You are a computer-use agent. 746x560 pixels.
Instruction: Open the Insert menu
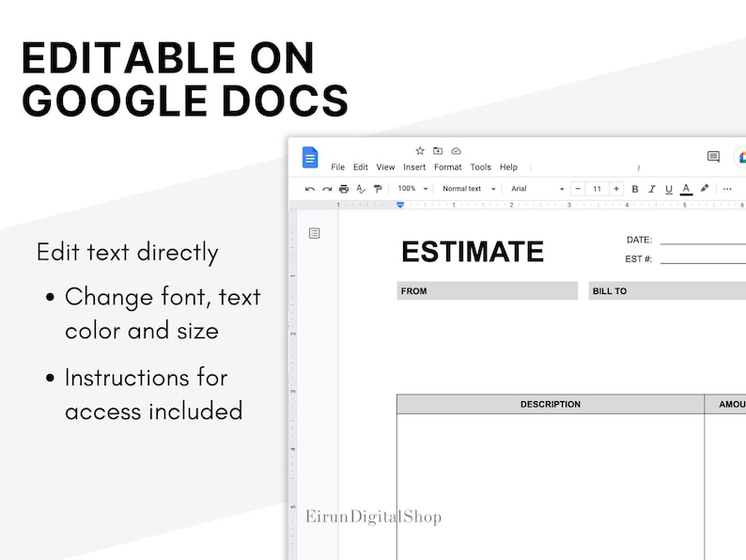(x=414, y=167)
